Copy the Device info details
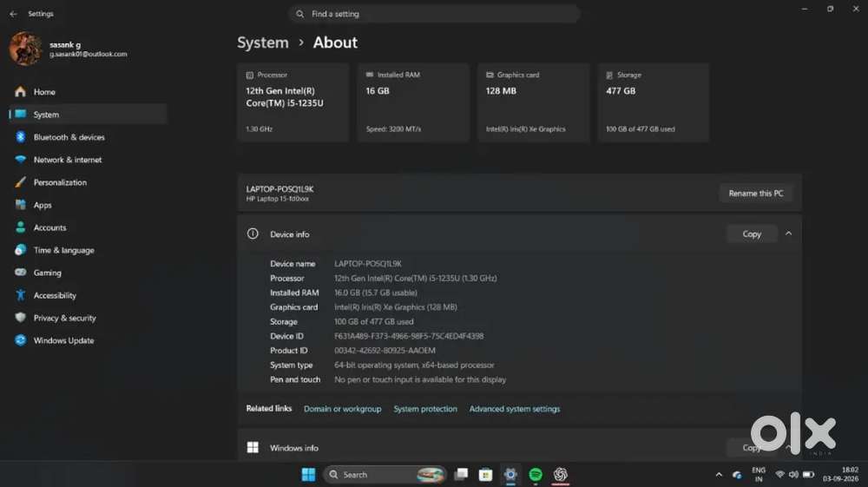Screen dimensions: 868x487 [752, 234]
